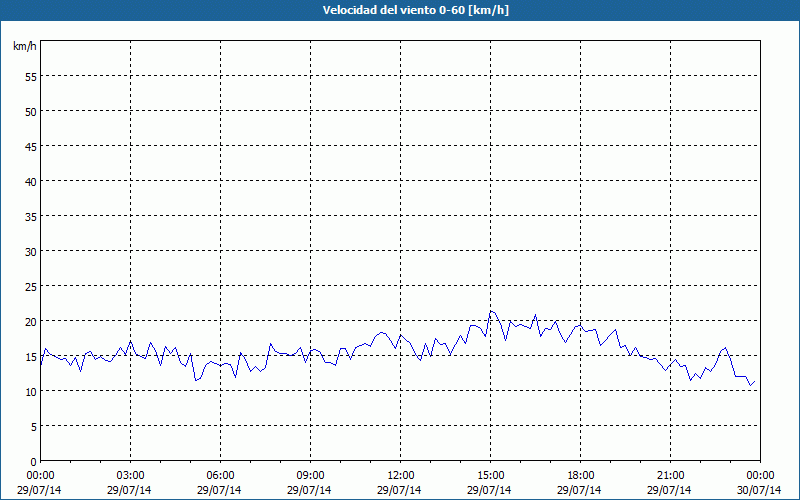Viewport: 800px width, 500px height.
Task: Click the '21:00' time label
Action: point(670,476)
